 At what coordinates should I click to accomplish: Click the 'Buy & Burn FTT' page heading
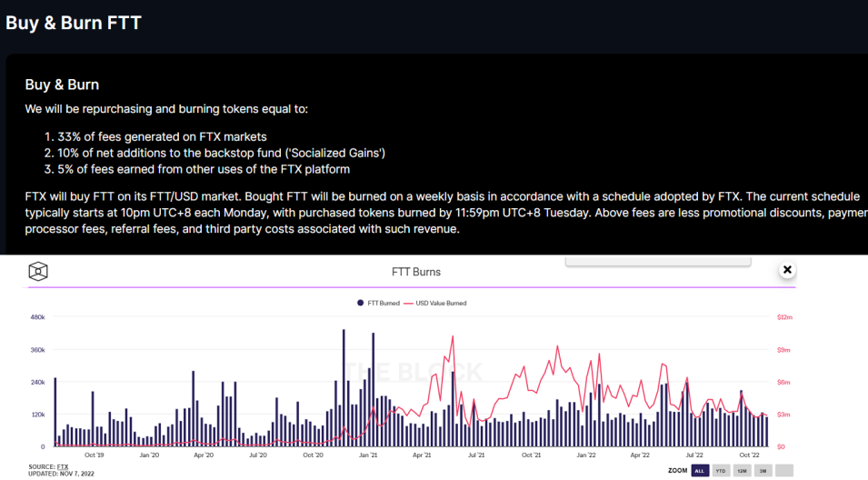[x=74, y=23]
